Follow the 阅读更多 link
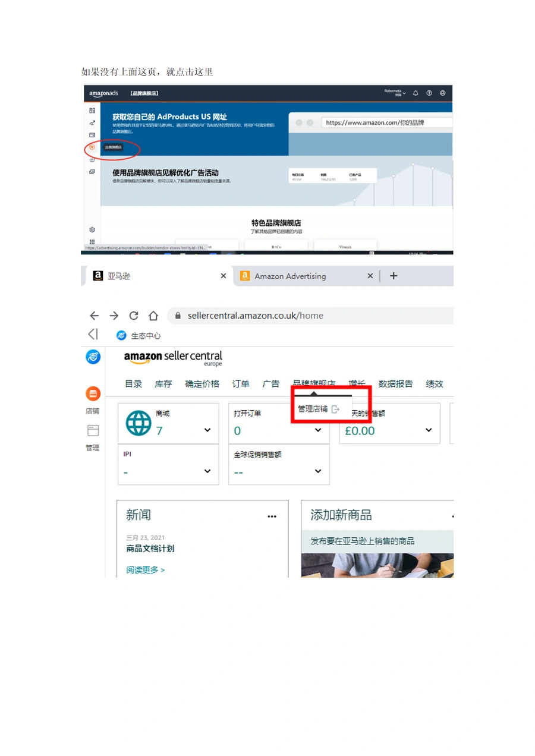The height and width of the screenshot is (756, 535). pos(145,570)
